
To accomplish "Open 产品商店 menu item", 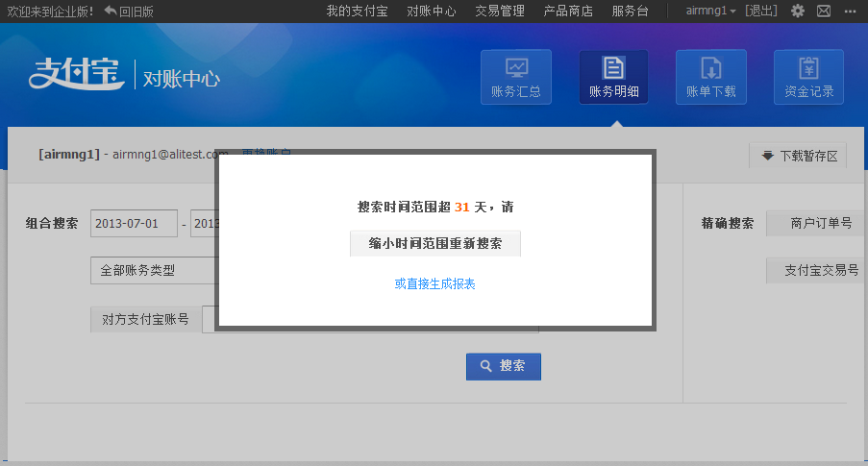I will pyautogui.click(x=568, y=12).
